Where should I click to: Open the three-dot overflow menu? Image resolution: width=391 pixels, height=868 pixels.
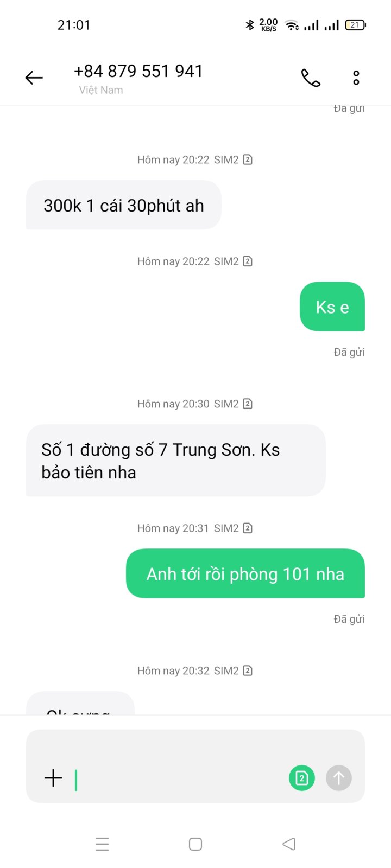coord(356,78)
